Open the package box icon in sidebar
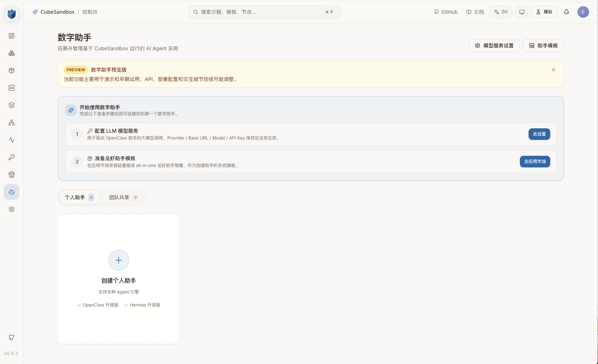The height and width of the screenshot is (364, 598). click(x=12, y=70)
